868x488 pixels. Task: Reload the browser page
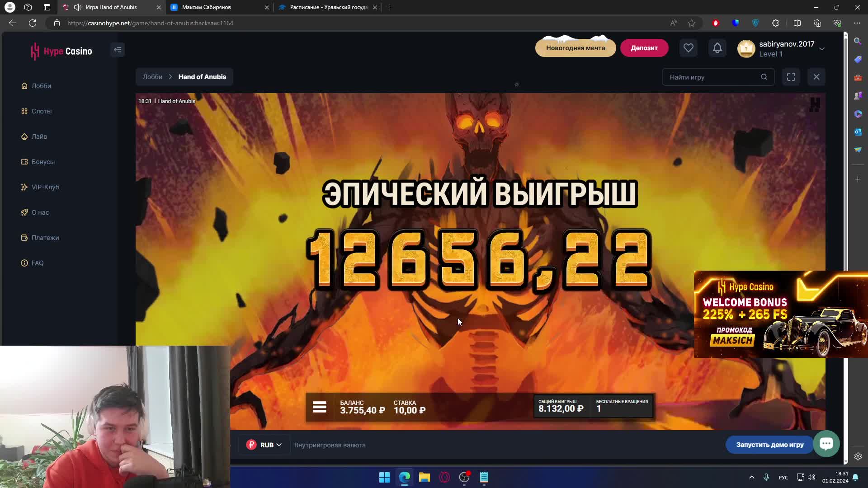[33, 23]
